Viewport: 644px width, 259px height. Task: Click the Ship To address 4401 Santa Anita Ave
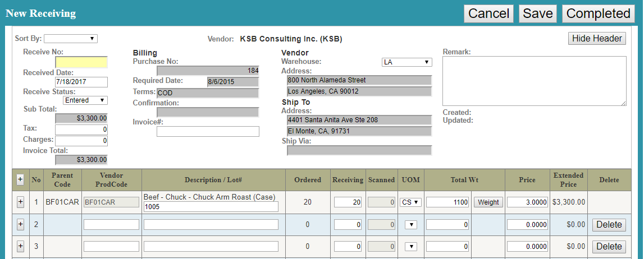point(359,120)
